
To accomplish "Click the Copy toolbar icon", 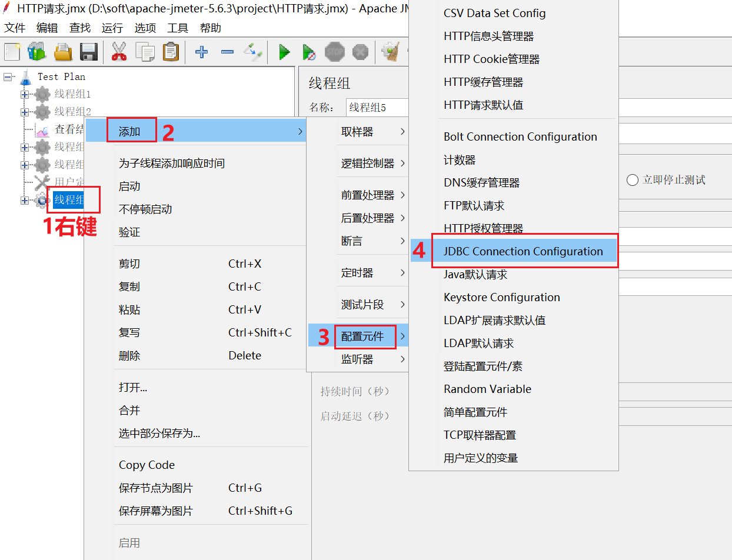I will pyautogui.click(x=145, y=52).
